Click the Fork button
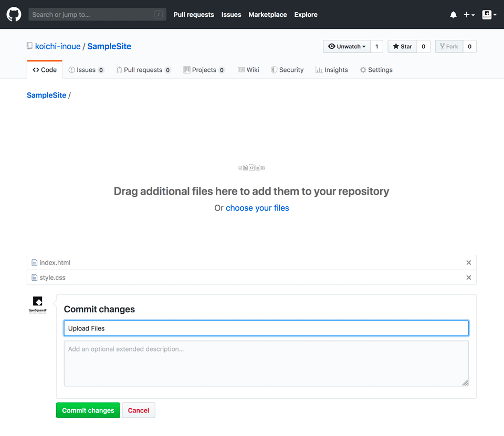504x436 pixels. tap(449, 47)
